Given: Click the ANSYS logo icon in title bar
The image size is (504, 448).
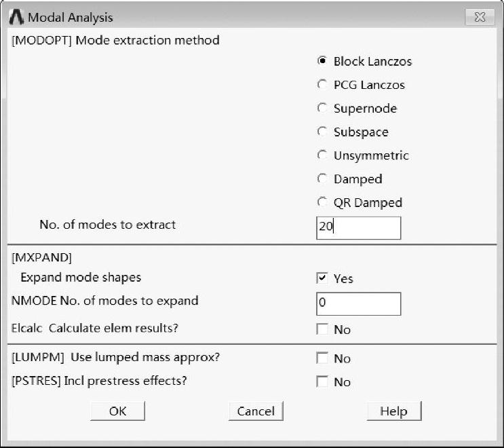Looking at the screenshot, I should [16, 17].
